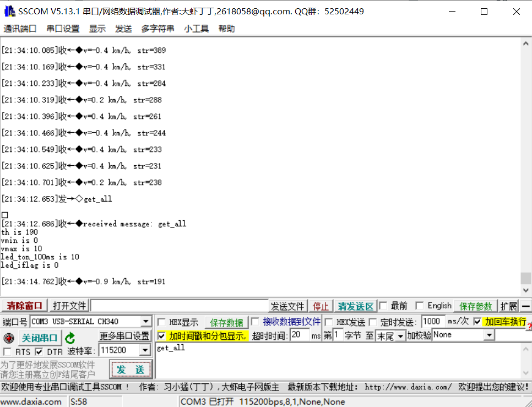Click the red port status indicator icon
Screen dimensions: 532x407
pyautogui.click(x=9, y=338)
